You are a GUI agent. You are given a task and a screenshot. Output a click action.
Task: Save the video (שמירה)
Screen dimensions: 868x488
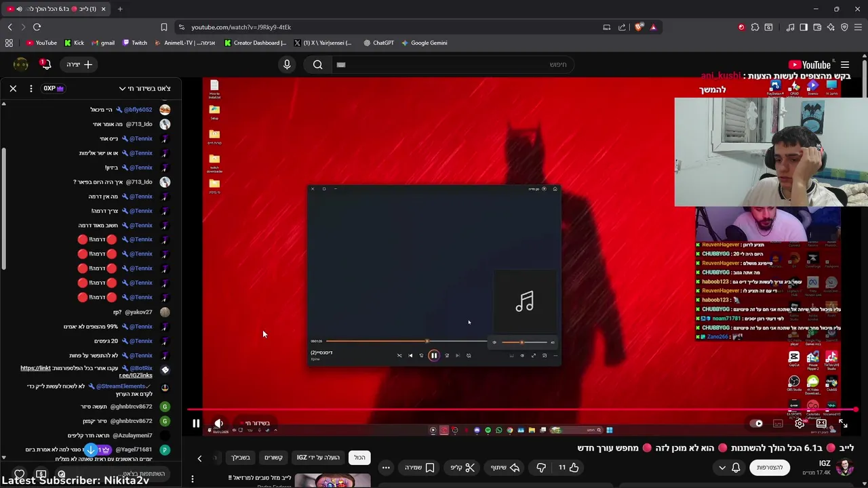pos(419,468)
